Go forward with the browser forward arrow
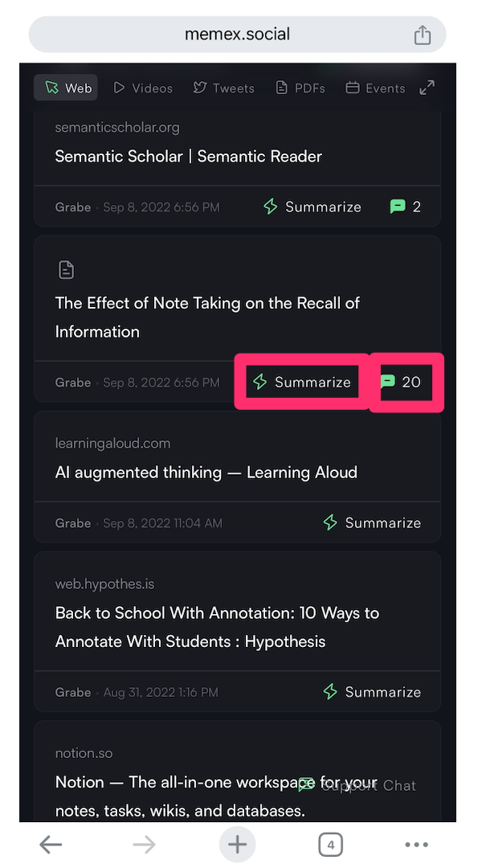 tap(145, 844)
